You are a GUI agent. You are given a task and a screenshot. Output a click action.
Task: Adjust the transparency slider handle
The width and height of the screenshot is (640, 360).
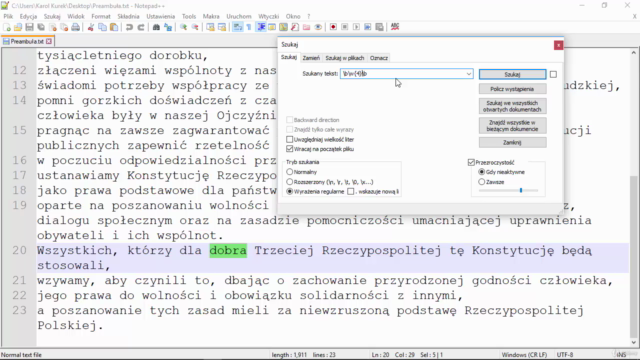(521, 190)
